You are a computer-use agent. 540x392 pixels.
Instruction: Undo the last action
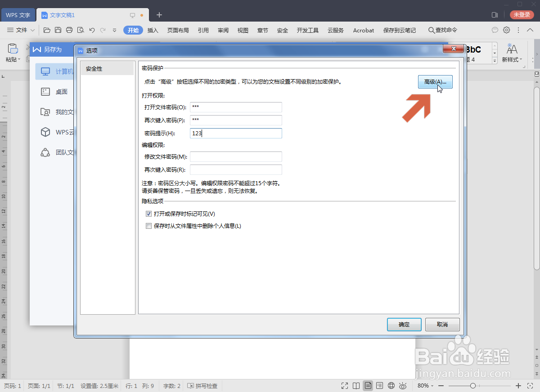tap(93, 30)
